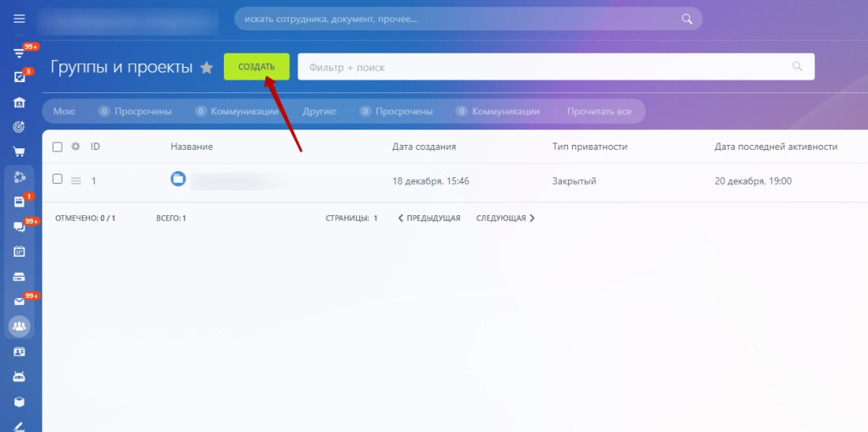The image size is (868, 432).
Task: Check the checkbox for row with ID 1
Action: pyautogui.click(x=58, y=179)
